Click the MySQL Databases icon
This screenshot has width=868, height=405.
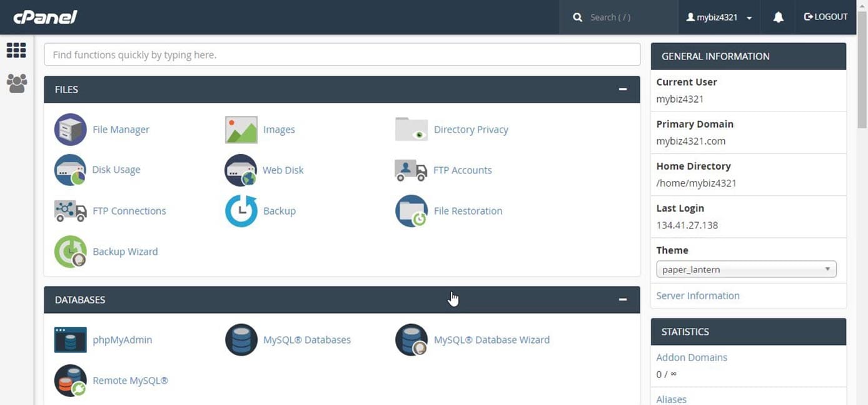241,340
